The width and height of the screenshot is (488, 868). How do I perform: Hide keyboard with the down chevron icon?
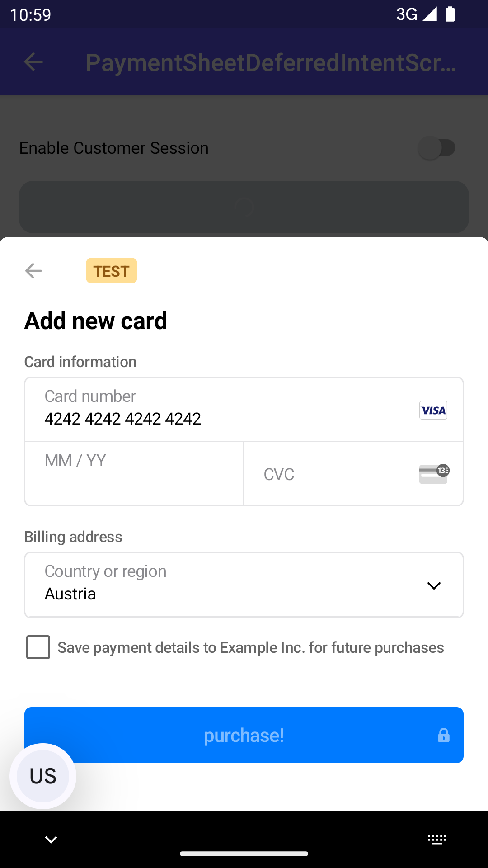click(x=51, y=840)
